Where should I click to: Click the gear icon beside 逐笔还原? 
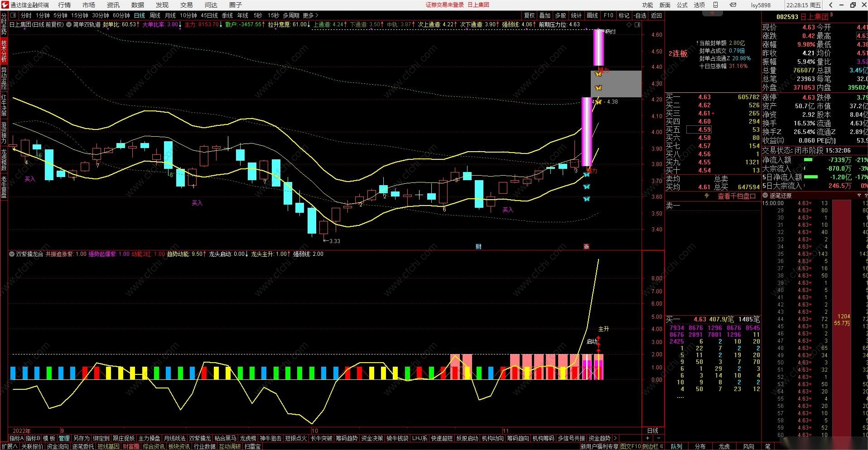tap(766, 196)
